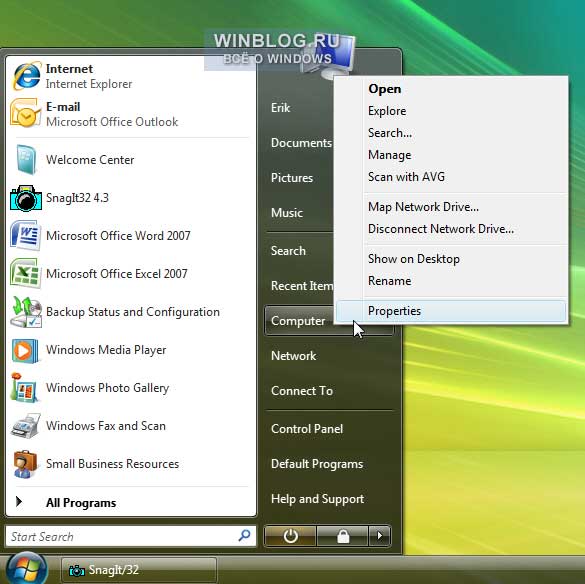The image size is (585, 584).
Task: Click the power button icon
Action: click(x=290, y=536)
